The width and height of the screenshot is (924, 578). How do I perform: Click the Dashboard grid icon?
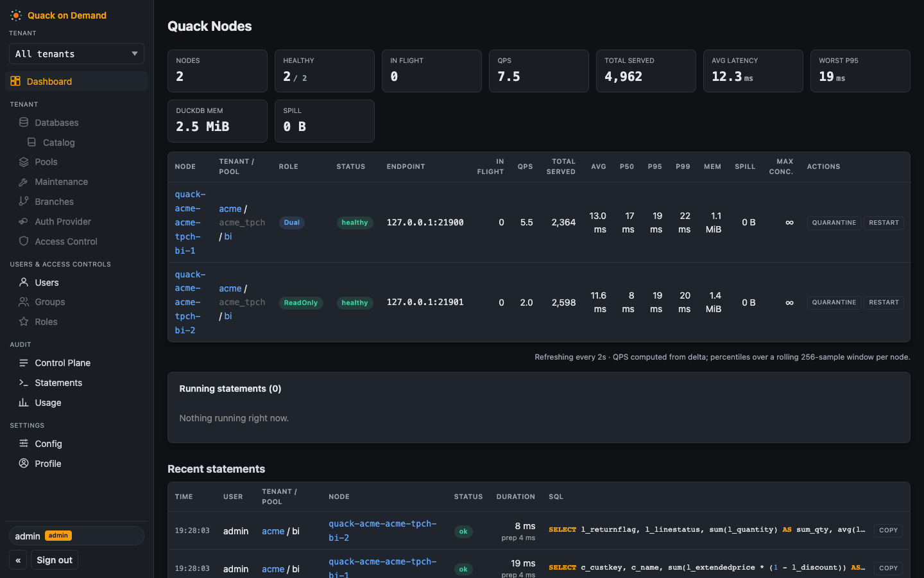coord(15,82)
